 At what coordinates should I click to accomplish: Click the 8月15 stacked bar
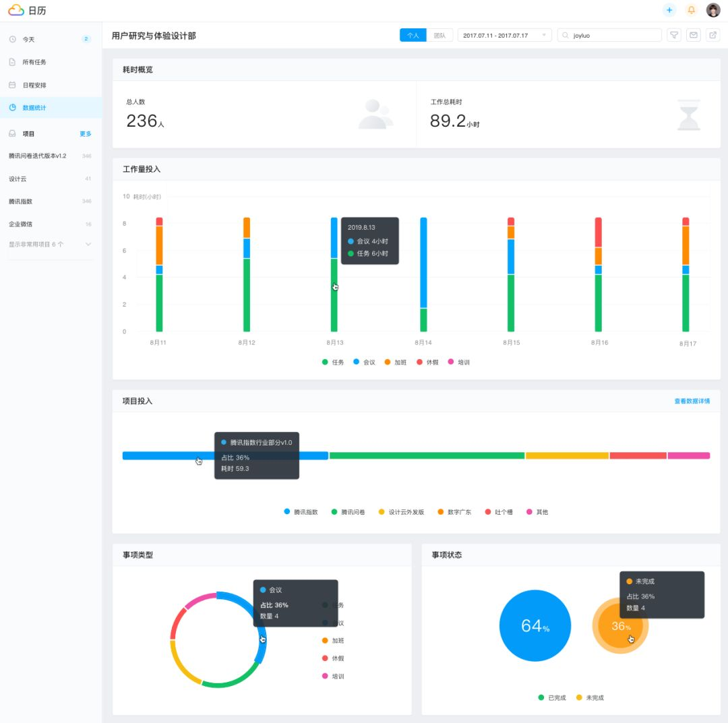click(511, 274)
